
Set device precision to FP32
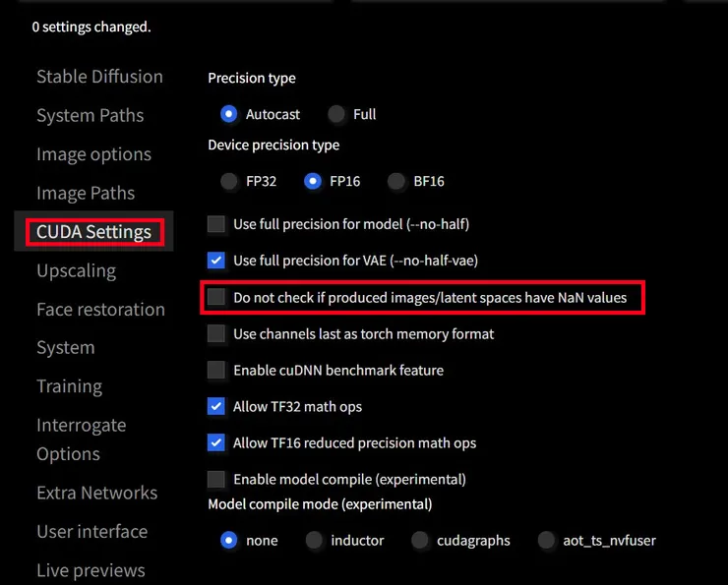[229, 181]
